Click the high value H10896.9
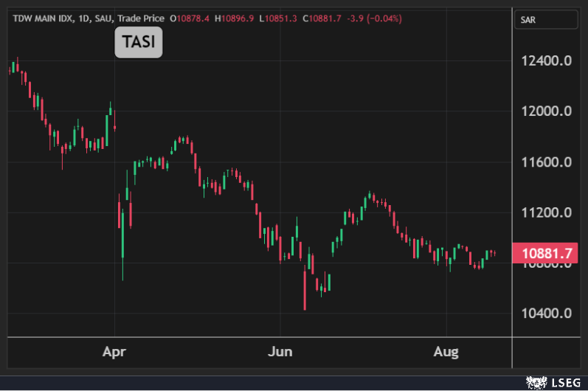The image size is (588, 391). click(235, 18)
